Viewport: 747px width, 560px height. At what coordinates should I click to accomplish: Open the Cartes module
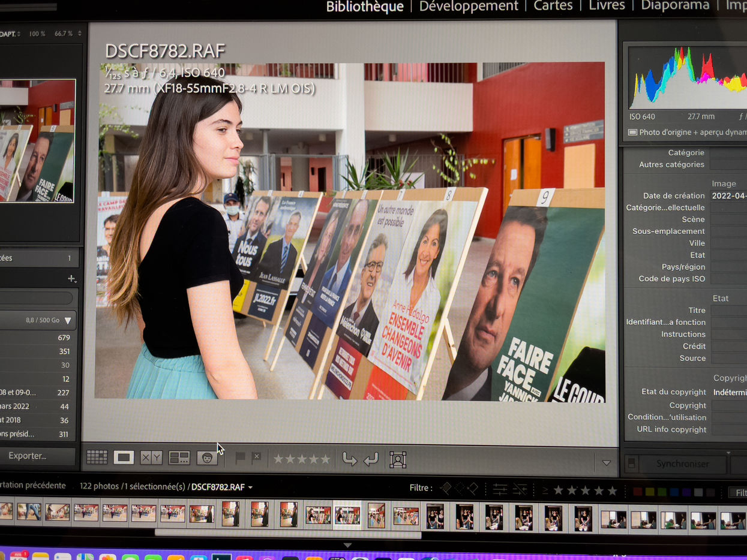tap(553, 6)
